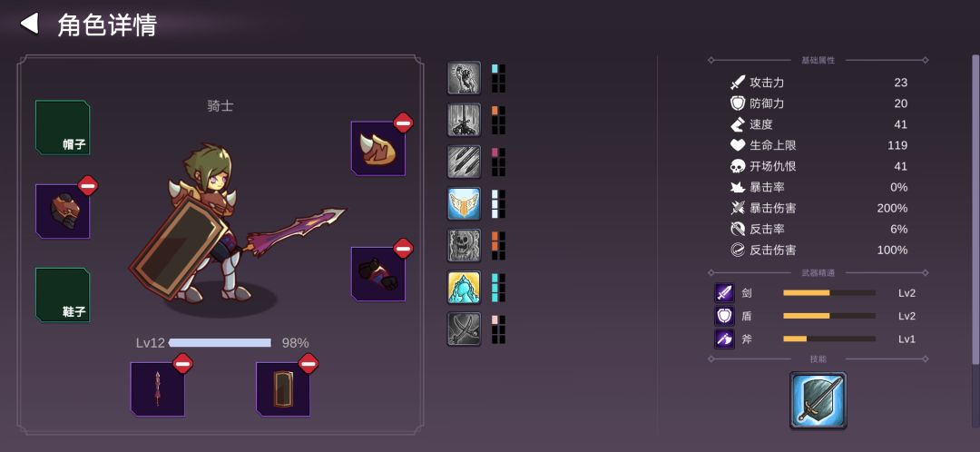Select the skull ghost skill icon

point(464,246)
